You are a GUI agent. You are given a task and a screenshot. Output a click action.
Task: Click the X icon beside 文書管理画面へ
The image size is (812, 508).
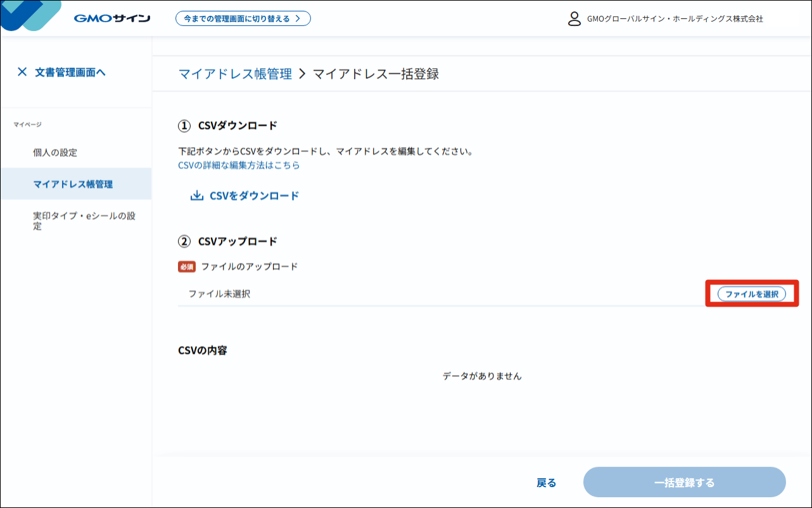(22, 72)
